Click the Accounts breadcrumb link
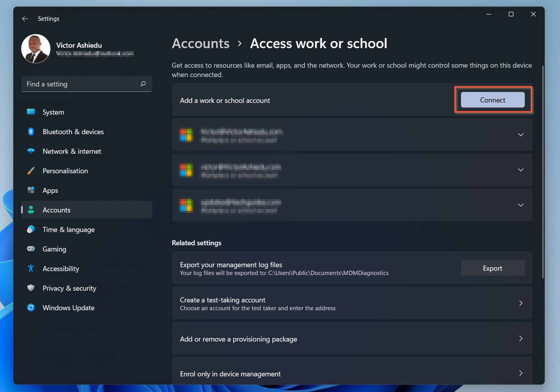This screenshot has height=392, width=560. pos(200,44)
